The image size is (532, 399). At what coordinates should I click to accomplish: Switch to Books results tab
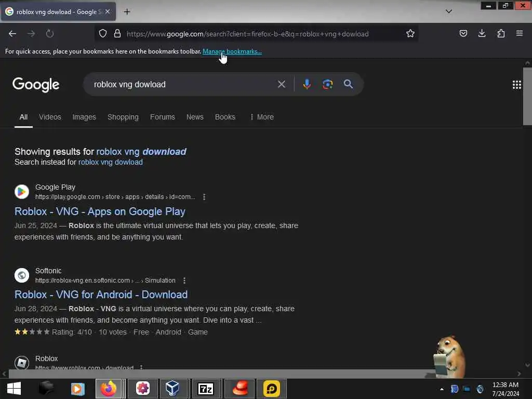coord(225,117)
